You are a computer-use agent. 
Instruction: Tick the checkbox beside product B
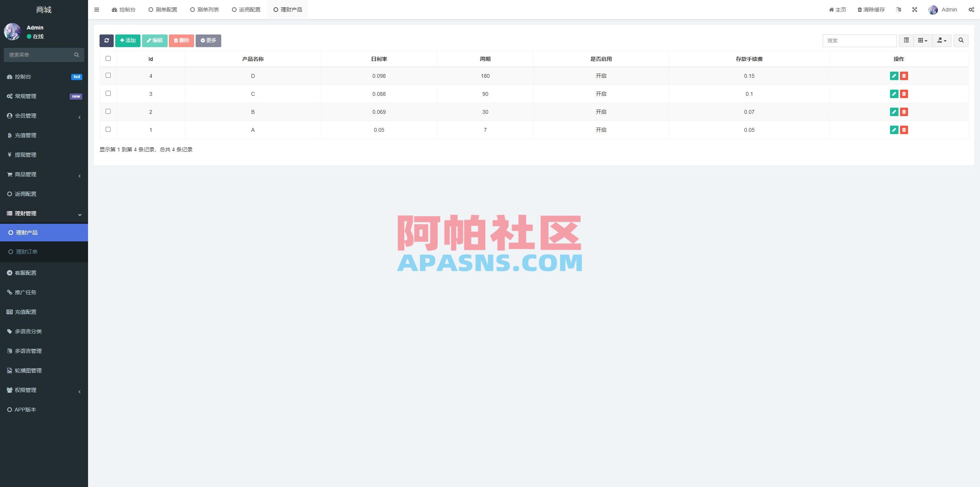(x=108, y=111)
